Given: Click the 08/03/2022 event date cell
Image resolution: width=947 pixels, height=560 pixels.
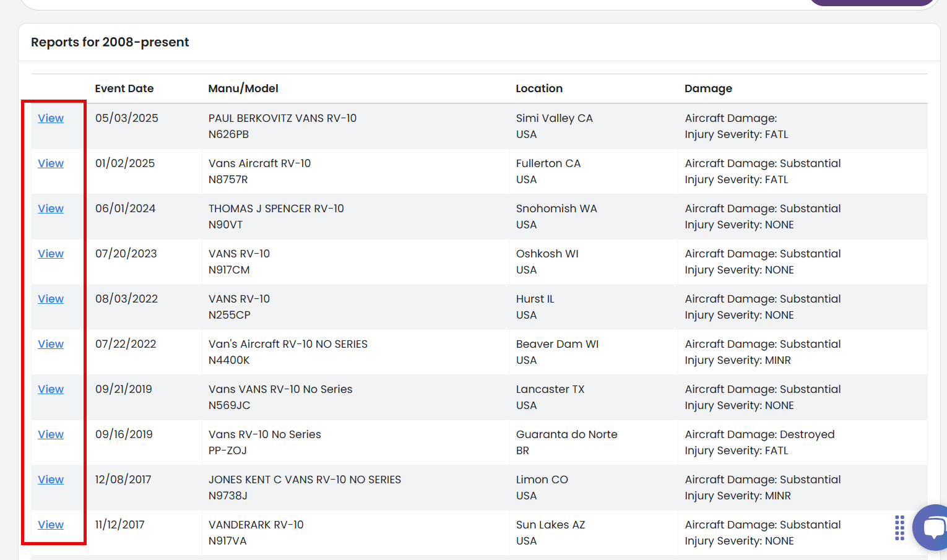Looking at the screenshot, I should 127,299.
